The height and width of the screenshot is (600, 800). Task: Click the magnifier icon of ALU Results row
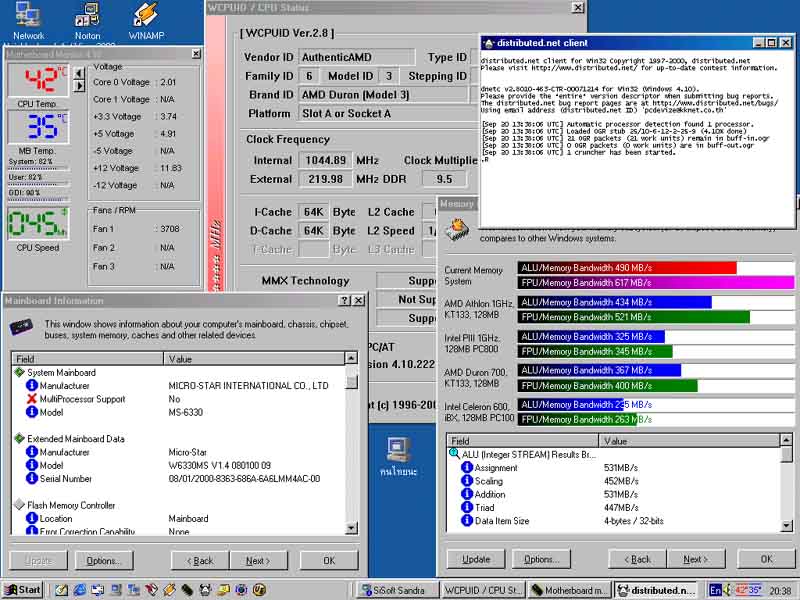(454, 454)
